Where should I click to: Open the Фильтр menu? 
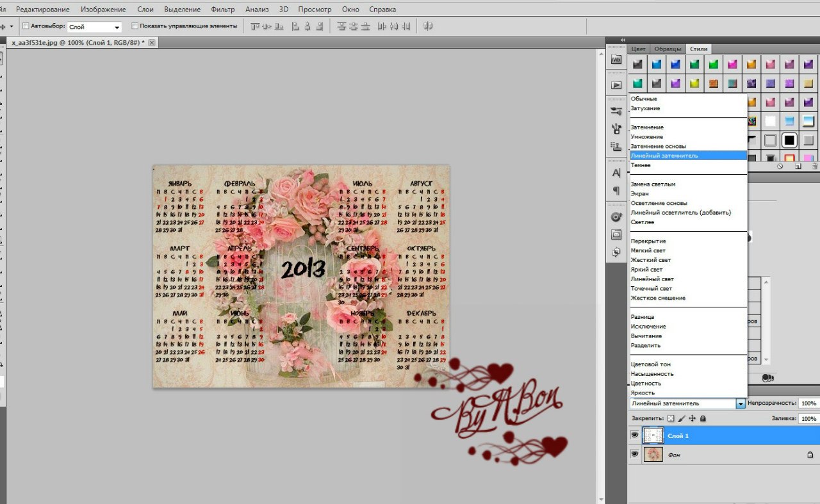coord(223,10)
